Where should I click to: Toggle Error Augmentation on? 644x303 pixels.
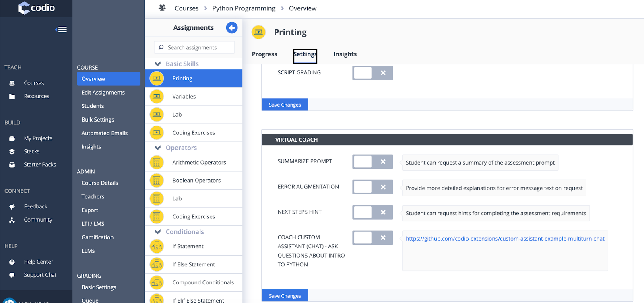pos(372,187)
